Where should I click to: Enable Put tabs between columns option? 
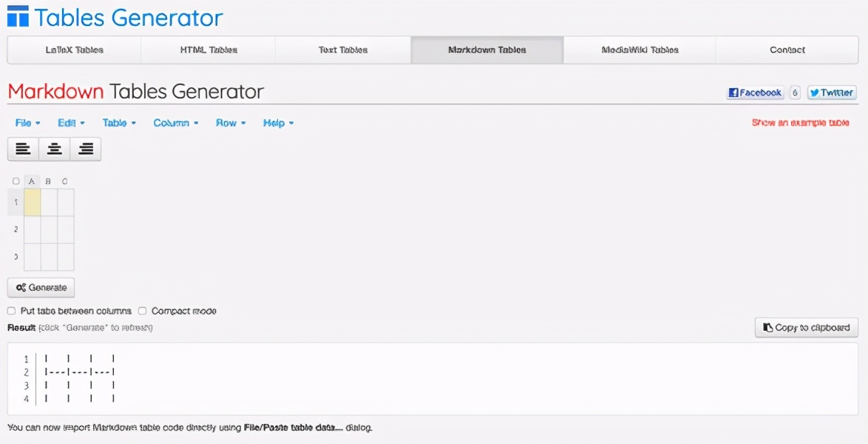tap(11, 311)
